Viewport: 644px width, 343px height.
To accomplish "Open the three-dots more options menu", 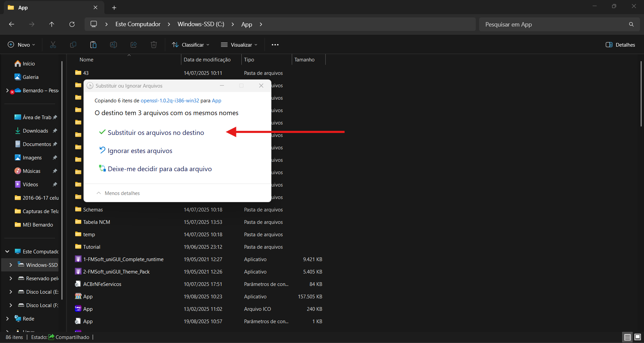I will click(x=275, y=45).
